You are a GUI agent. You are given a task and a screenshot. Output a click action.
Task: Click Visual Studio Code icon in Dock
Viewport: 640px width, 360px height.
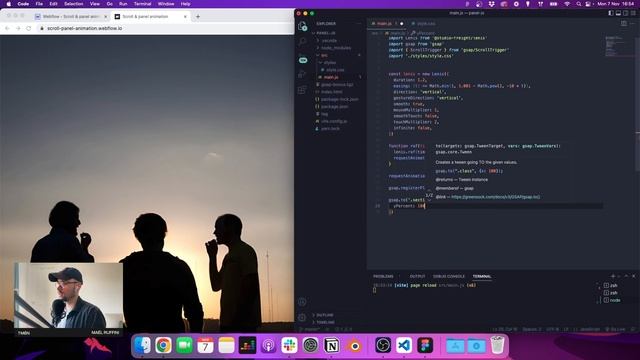(404, 345)
